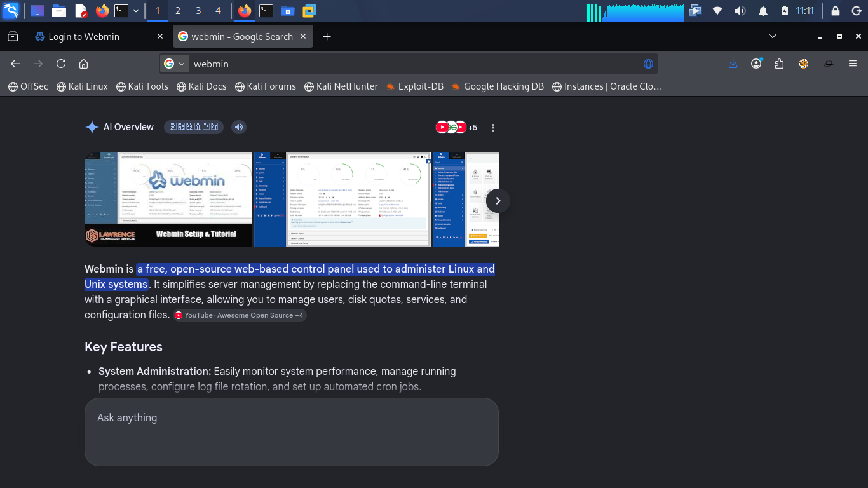
Task: Focus the file manager window in taskbar
Action: point(288,11)
